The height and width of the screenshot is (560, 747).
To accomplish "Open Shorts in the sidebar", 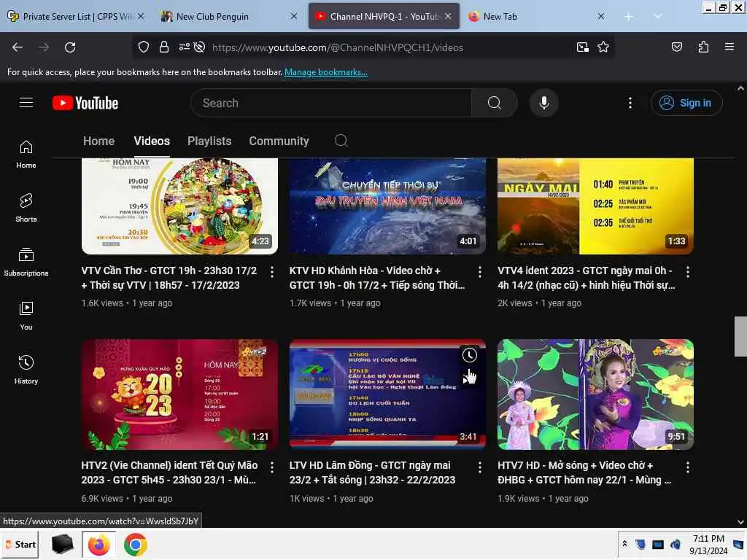I will [x=26, y=208].
